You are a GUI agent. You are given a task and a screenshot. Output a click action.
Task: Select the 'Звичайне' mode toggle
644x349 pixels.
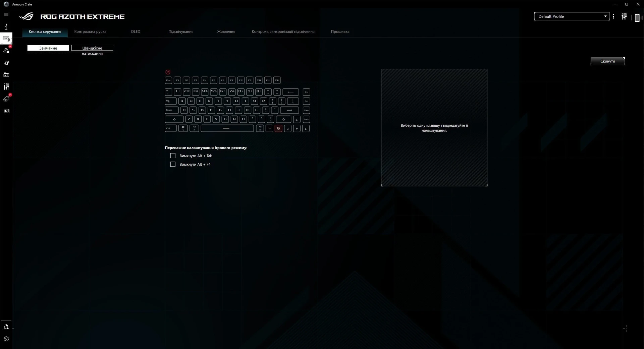tap(48, 48)
